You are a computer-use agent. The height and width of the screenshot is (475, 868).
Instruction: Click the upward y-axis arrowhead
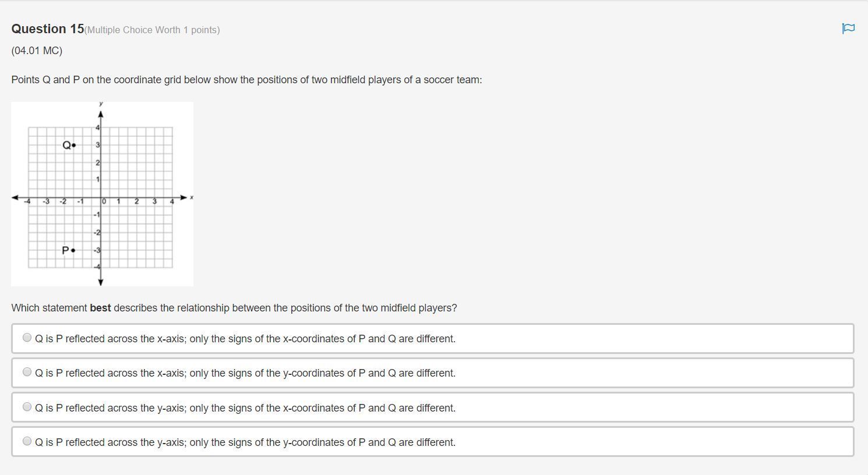point(101,114)
